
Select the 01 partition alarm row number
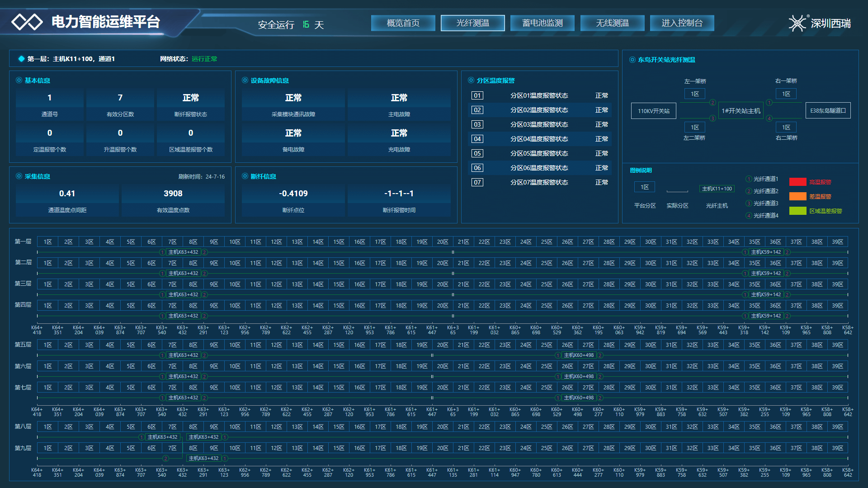(477, 95)
